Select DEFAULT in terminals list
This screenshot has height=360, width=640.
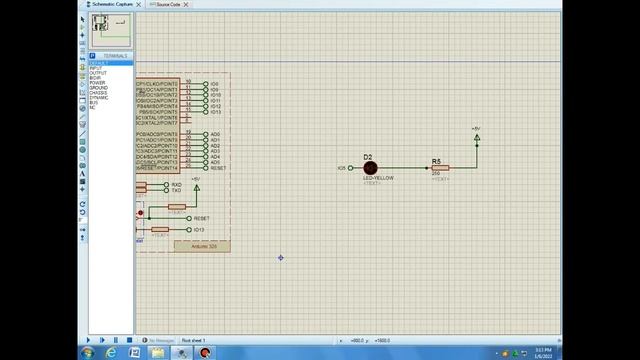coord(111,63)
